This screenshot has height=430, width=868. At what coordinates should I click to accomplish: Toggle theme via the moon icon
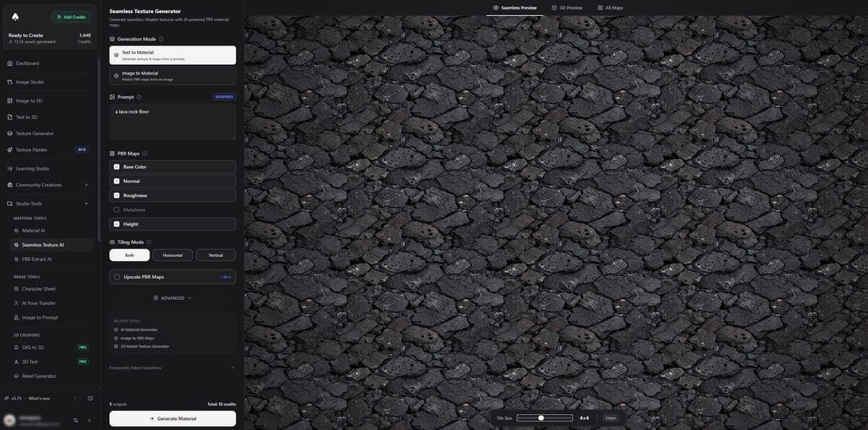coord(90,398)
